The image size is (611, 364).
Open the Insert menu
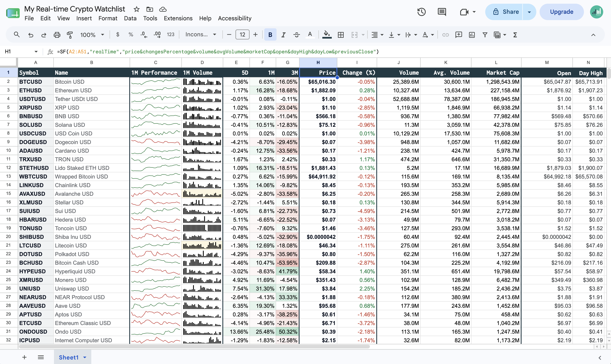(84, 18)
